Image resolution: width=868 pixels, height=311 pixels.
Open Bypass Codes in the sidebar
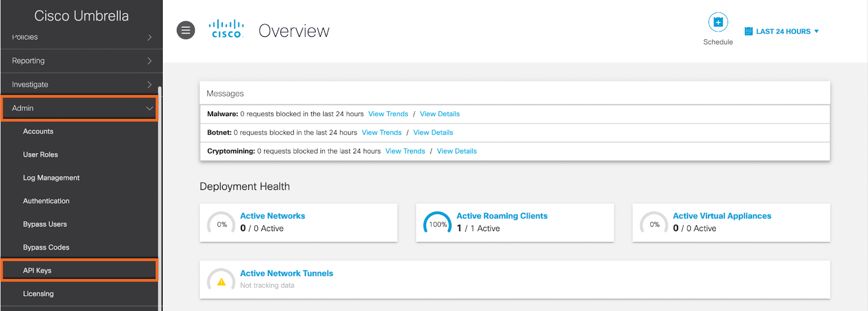46,247
